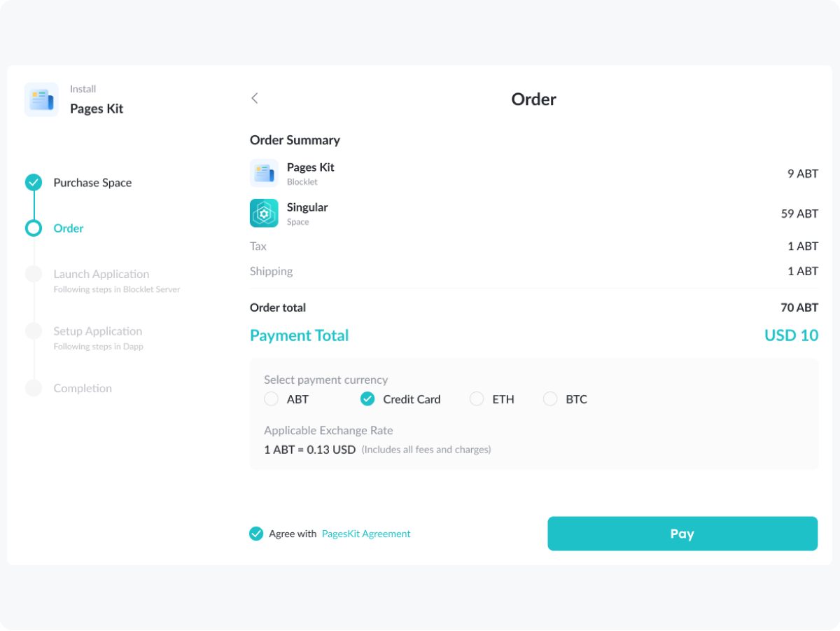Click the USD 10 payment total amount
The height and width of the screenshot is (631, 840).
coord(791,335)
